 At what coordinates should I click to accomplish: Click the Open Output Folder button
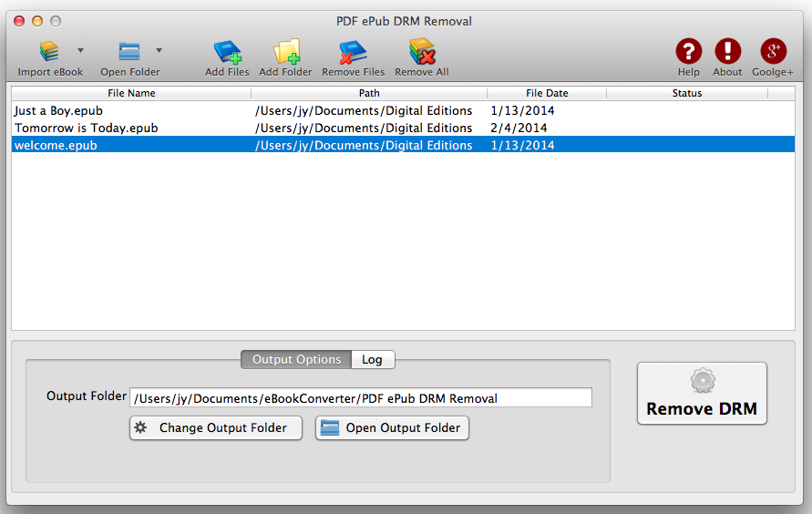(x=392, y=428)
